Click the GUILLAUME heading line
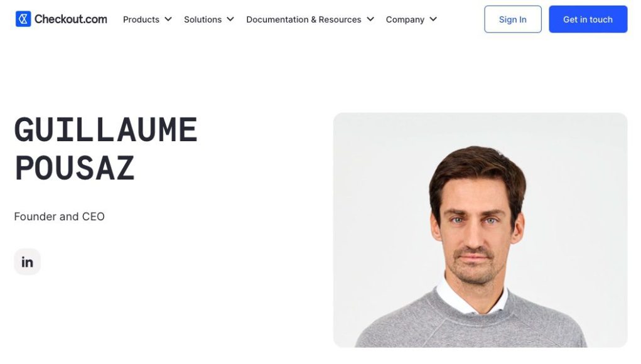Image resolution: width=641 pixels, height=364 pixels. click(106, 130)
